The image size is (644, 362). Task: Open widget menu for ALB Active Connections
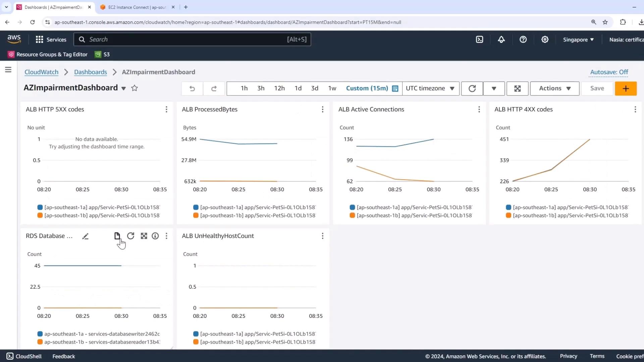tap(479, 109)
